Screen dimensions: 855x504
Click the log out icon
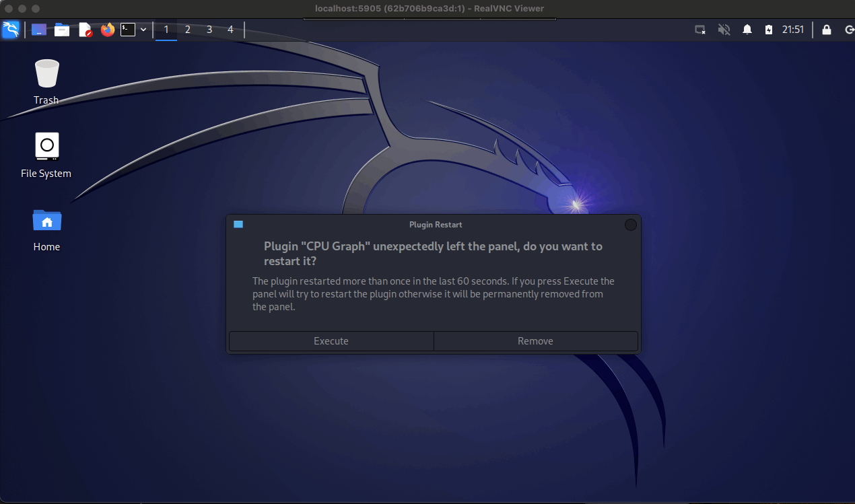click(849, 30)
